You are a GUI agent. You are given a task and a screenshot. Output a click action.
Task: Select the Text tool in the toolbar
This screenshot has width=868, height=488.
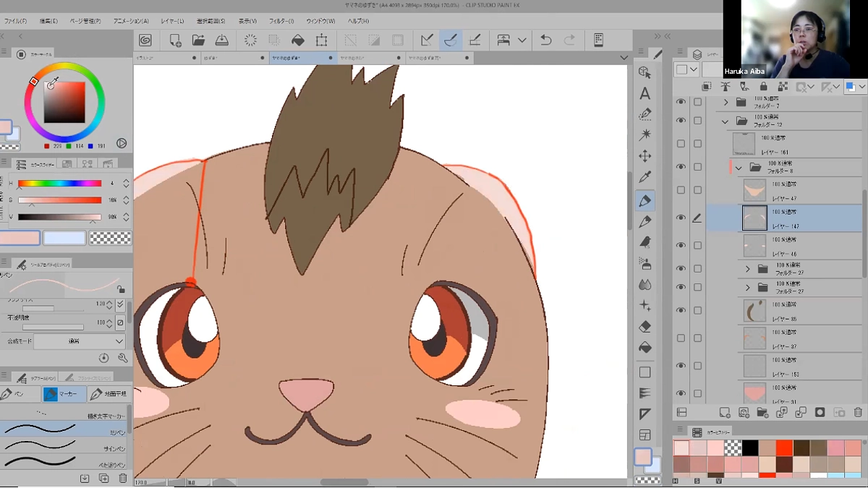pos(644,93)
